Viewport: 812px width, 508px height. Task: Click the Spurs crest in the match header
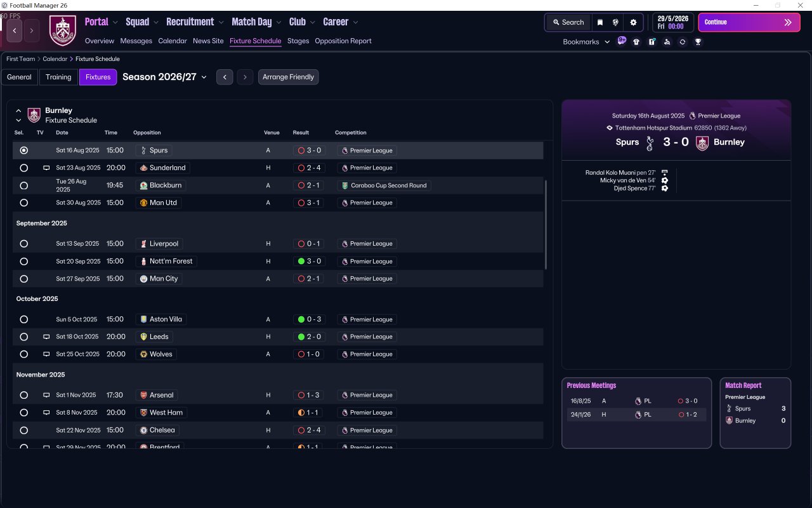tap(650, 143)
